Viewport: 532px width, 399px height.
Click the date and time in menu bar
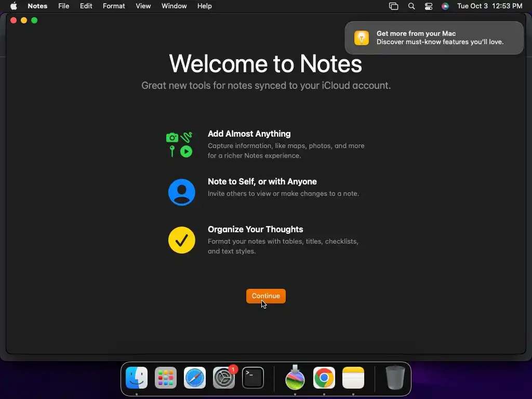[489, 6]
